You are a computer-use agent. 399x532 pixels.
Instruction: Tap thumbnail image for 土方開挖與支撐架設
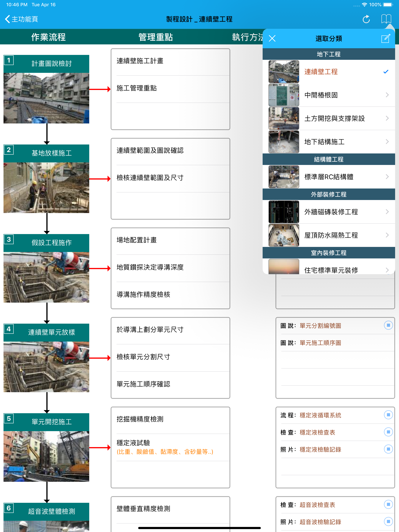point(284,118)
